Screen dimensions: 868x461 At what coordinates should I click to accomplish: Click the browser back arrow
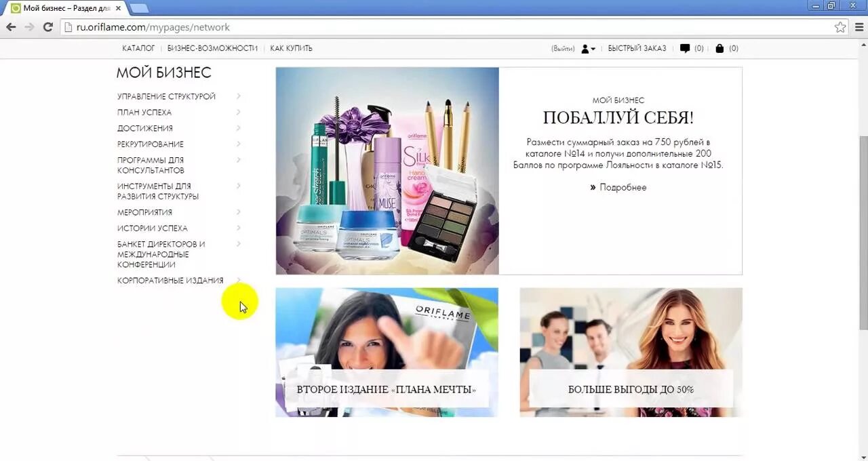11,27
